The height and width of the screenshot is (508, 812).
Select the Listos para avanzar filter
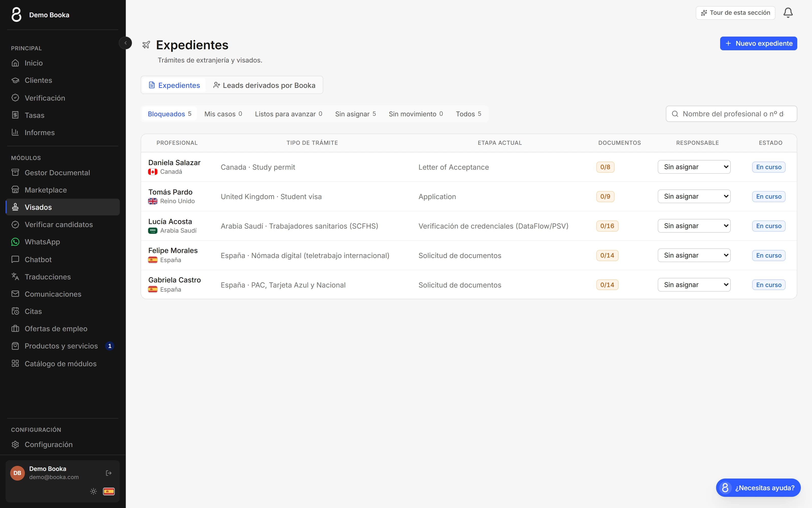(x=289, y=114)
